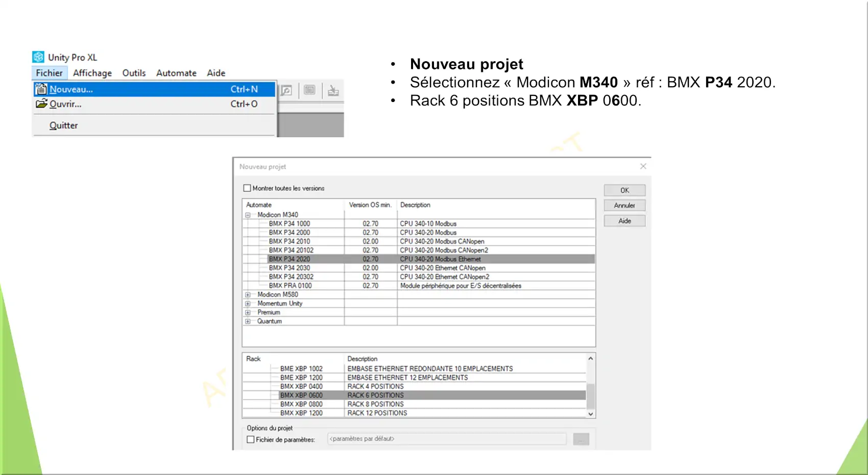Click the screen toolbar icon beside the magnifier
The width and height of the screenshot is (868, 475).
(x=309, y=90)
